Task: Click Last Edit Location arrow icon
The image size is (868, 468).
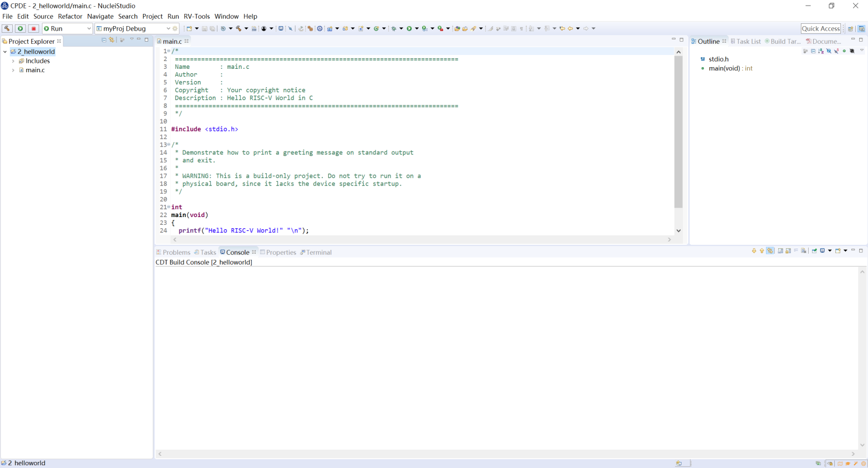Action: pyautogui.click(x=562, y=28)
